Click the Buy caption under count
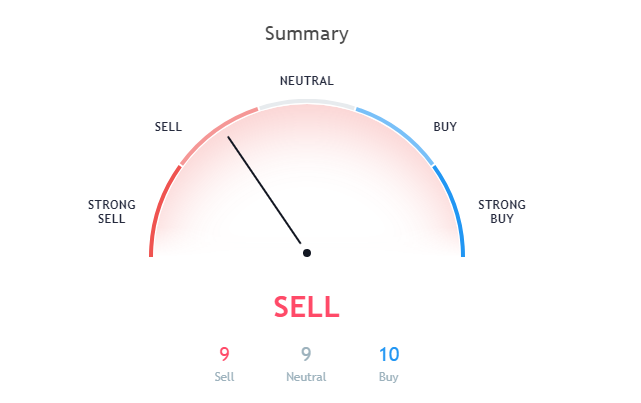 [x=388, y=377]
